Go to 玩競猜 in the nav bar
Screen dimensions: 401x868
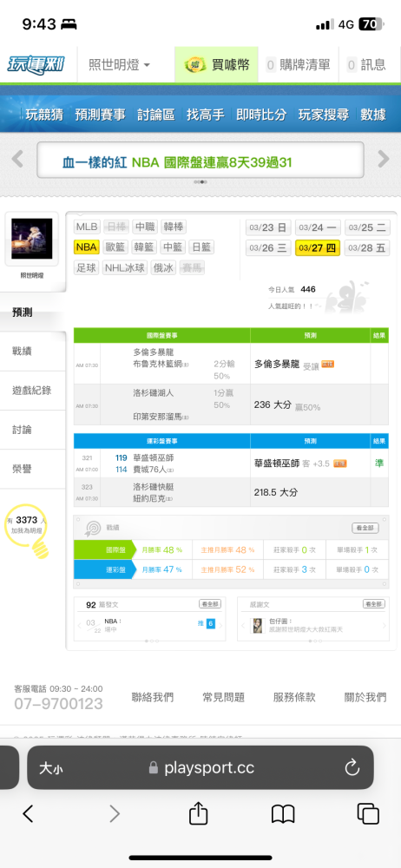pos(44,115)
